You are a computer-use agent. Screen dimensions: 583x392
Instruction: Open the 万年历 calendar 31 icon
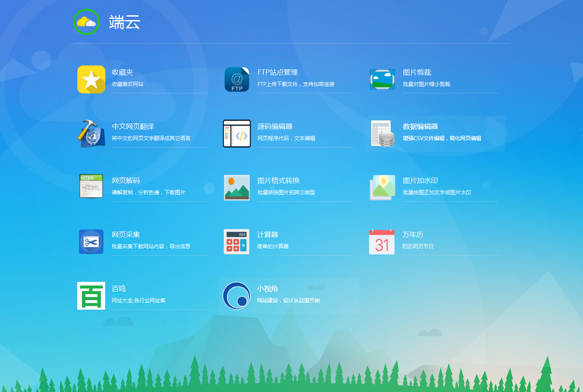(382, 242)
